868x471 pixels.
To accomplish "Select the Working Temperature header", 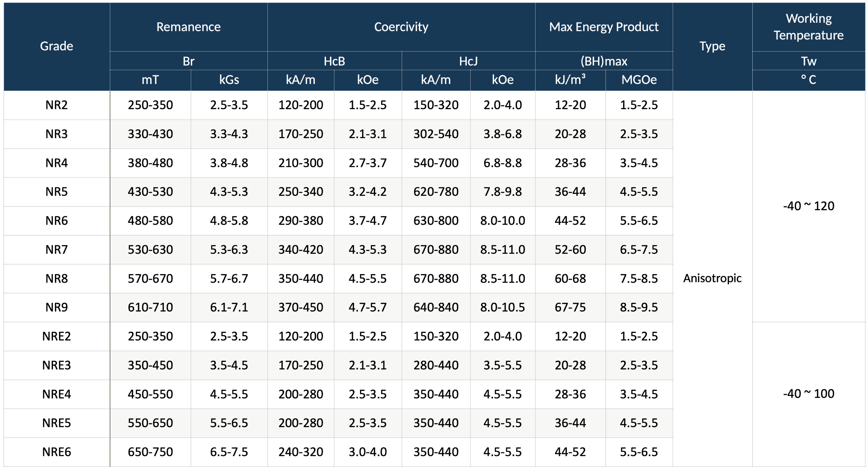I will (808, 27).
